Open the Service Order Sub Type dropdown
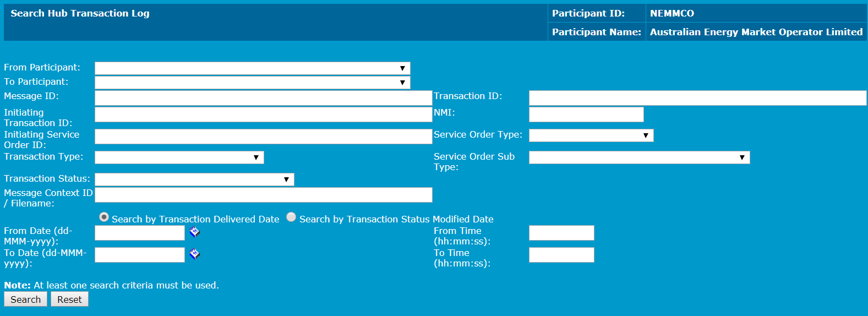 (x=639, y=157)
